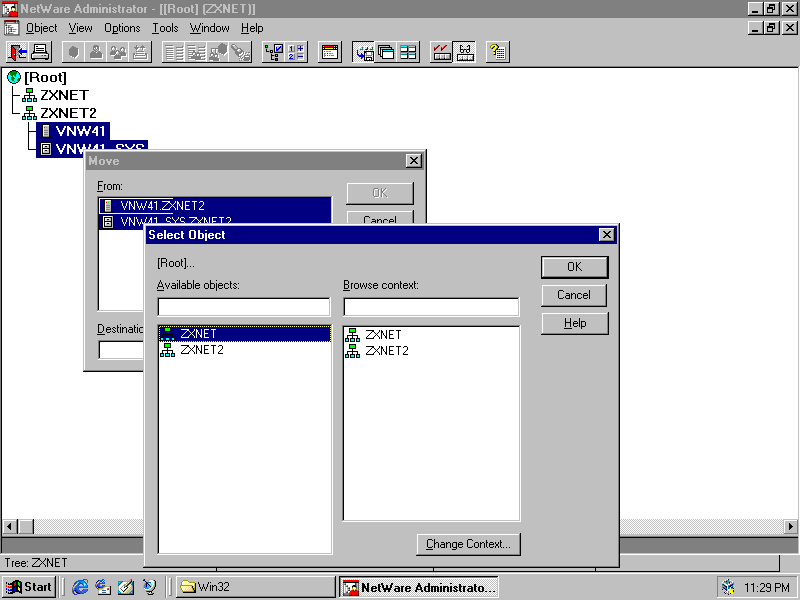This screenshot has height=600, width=800.
Task: Select the [Root] tree node label
Action: [x=45, y=77]
